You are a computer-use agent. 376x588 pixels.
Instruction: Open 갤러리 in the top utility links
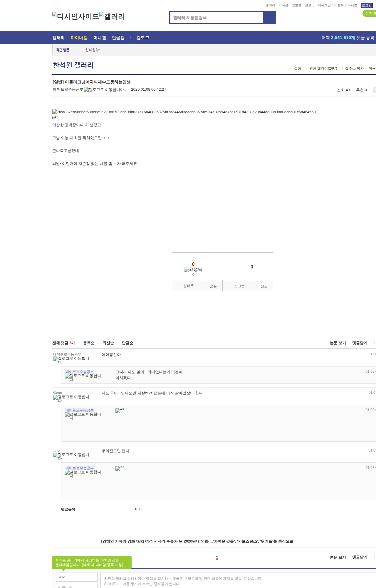(x=270, y=5)
